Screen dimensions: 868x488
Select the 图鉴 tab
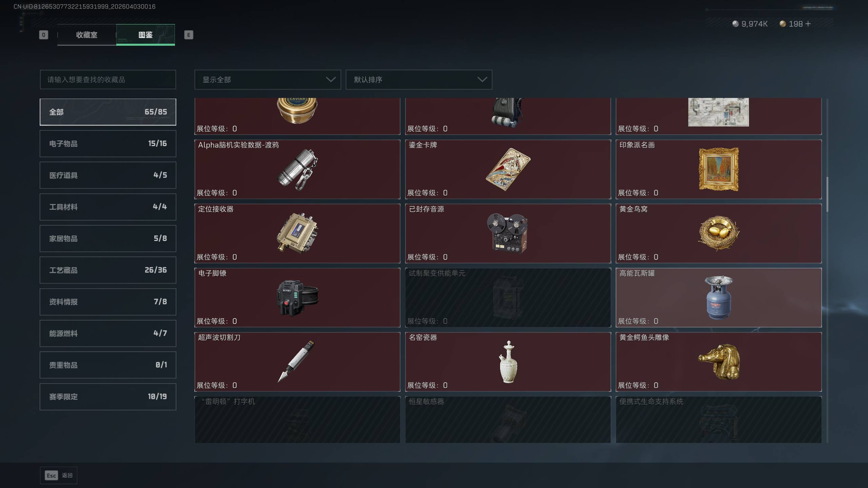click(145, 35)
